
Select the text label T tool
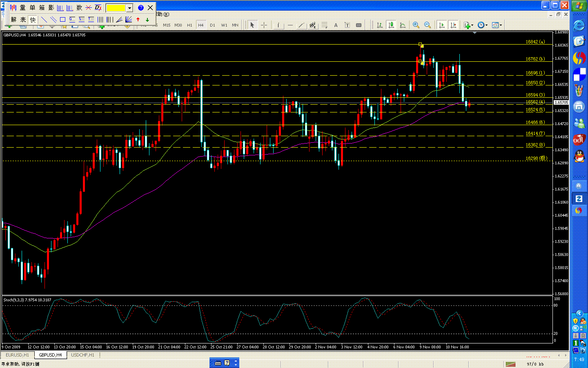pos(347,25)
